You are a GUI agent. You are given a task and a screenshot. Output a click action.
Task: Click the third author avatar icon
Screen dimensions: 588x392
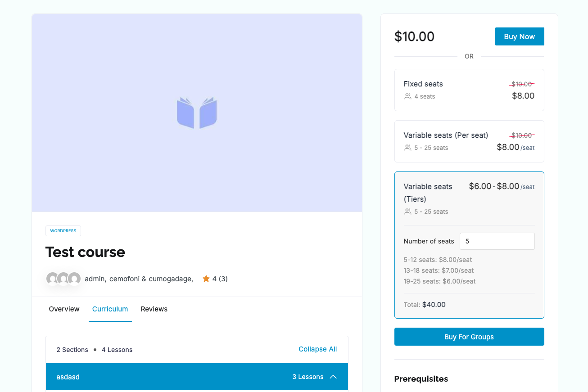[x=73, y=279]
